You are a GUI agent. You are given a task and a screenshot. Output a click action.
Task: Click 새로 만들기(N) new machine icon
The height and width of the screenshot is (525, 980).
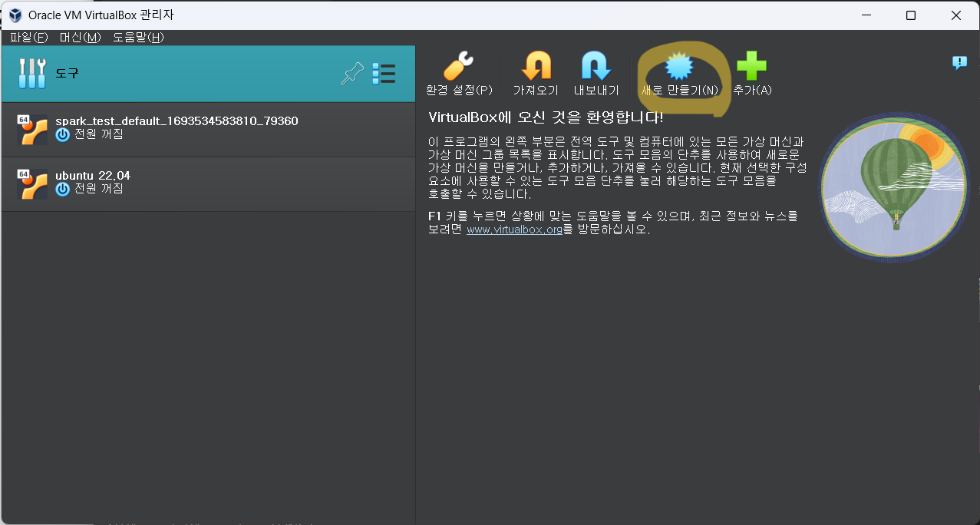(679, 66)
